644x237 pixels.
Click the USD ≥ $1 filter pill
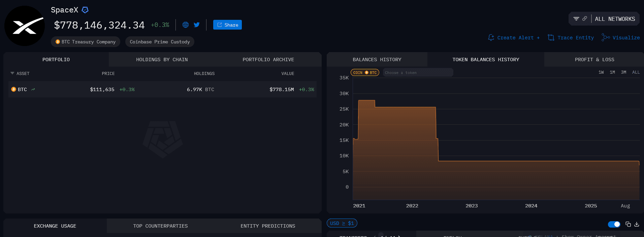point(342,223)
